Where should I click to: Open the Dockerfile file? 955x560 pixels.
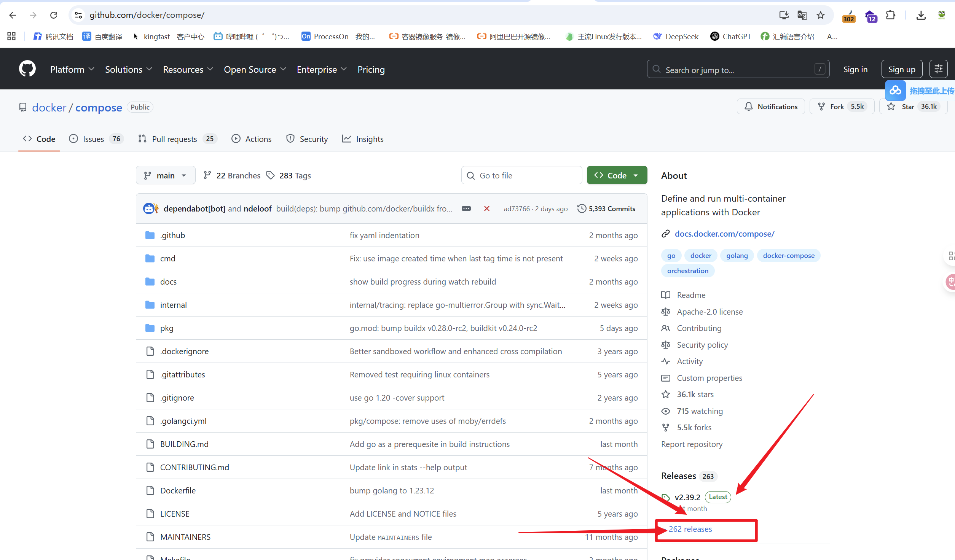(x=178, y=491)
